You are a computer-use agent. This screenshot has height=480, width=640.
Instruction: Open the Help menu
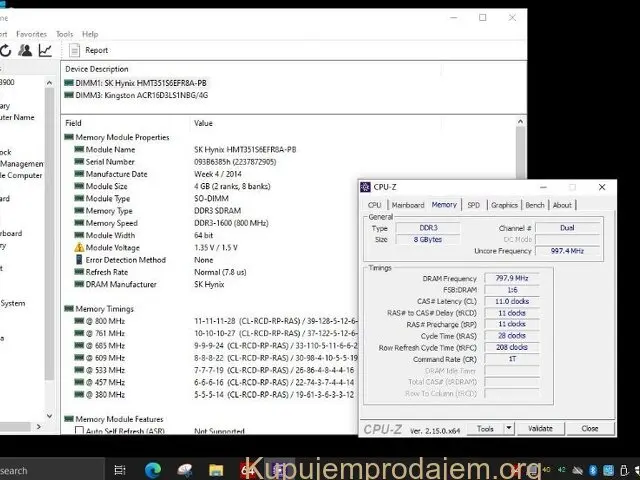pyautogui.click(x=90, y=34)
